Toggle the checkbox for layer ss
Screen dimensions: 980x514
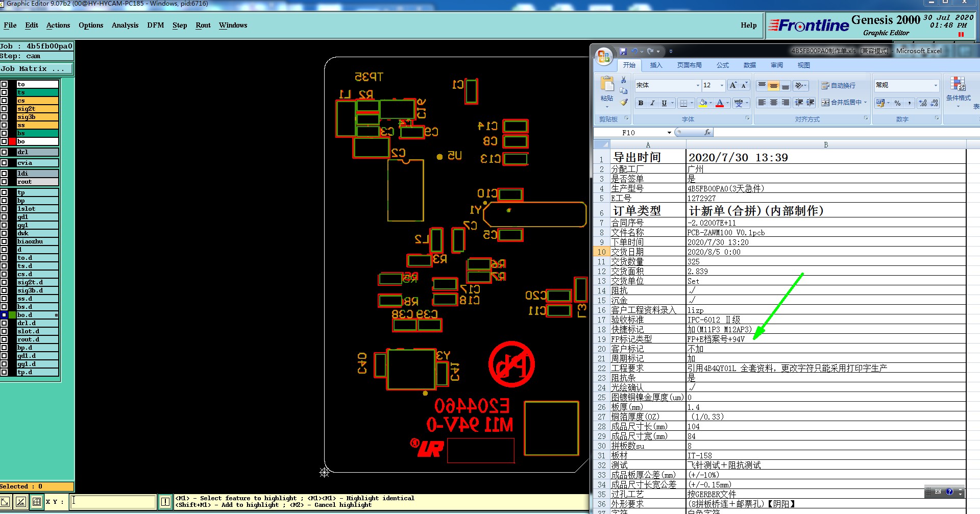(4, 125)
